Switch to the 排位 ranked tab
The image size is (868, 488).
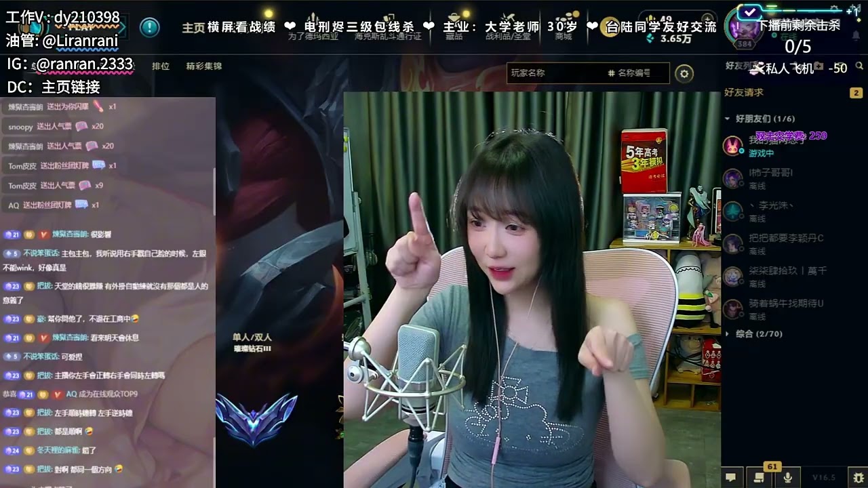(161, 66)
